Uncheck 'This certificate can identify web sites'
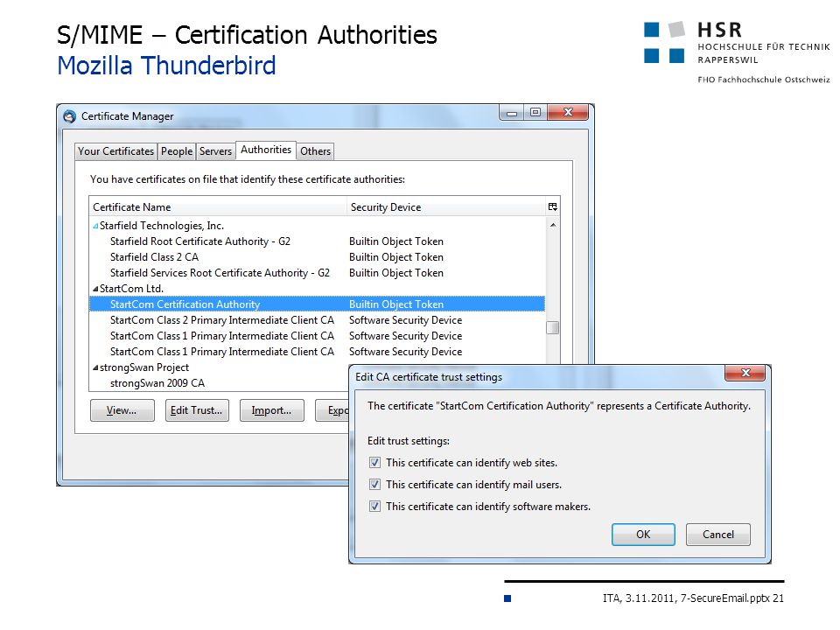The width and height of the screenshot is (840, 630). pos(375,462)
